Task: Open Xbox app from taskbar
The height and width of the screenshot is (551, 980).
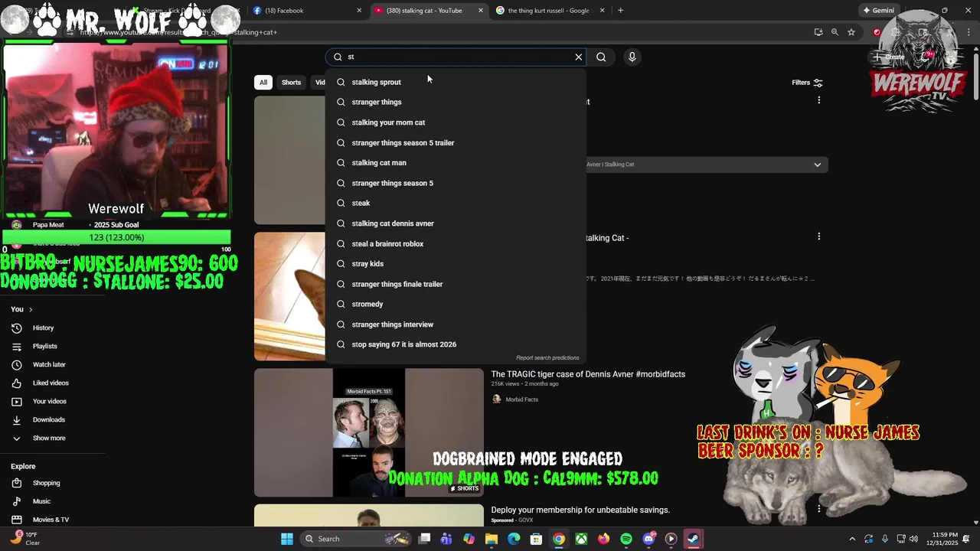Action: [581, 539]
